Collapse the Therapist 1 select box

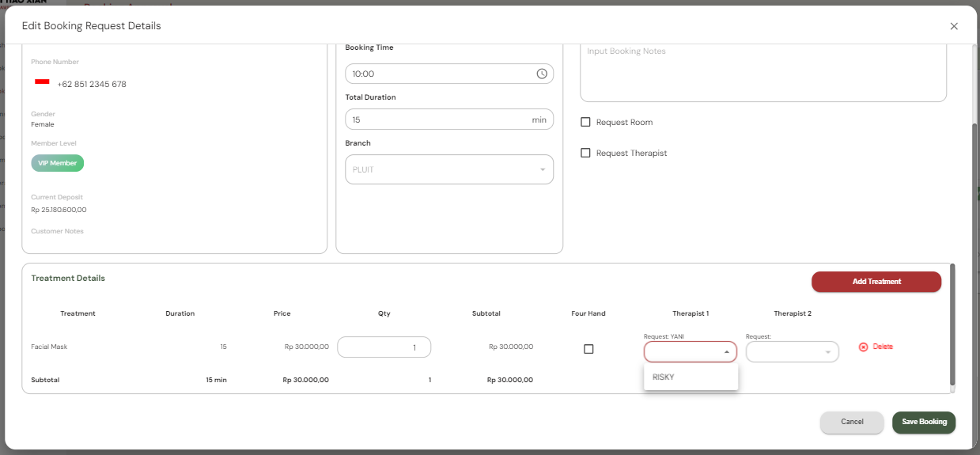(688, 352)
